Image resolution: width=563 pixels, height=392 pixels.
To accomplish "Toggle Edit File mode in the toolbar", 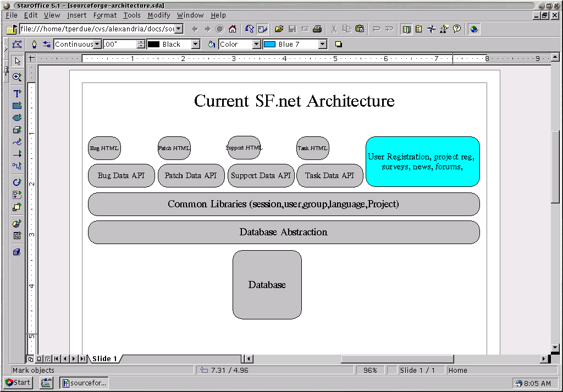I will tap(262, 29).
